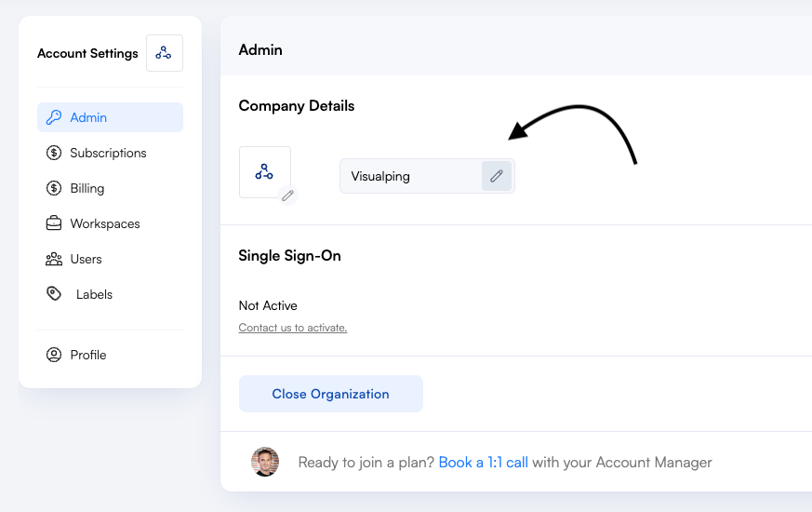Click the dollar icon next to Billing

[x=54, y=188]
